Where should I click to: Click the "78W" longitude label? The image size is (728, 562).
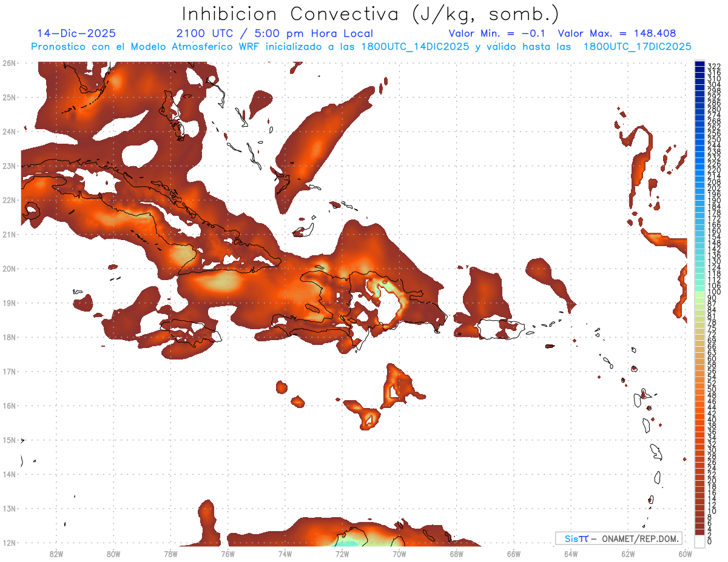(x=170, y=554)
